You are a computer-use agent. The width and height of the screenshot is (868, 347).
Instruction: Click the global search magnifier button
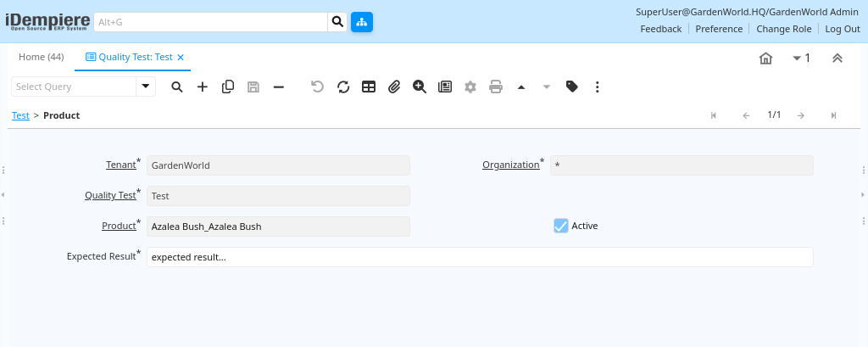pos(337,22)
